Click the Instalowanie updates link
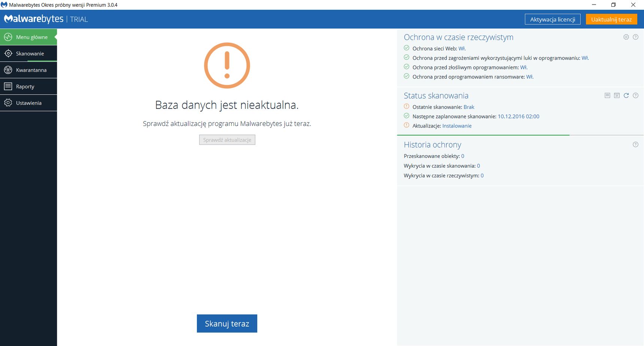 click(457, 126)
